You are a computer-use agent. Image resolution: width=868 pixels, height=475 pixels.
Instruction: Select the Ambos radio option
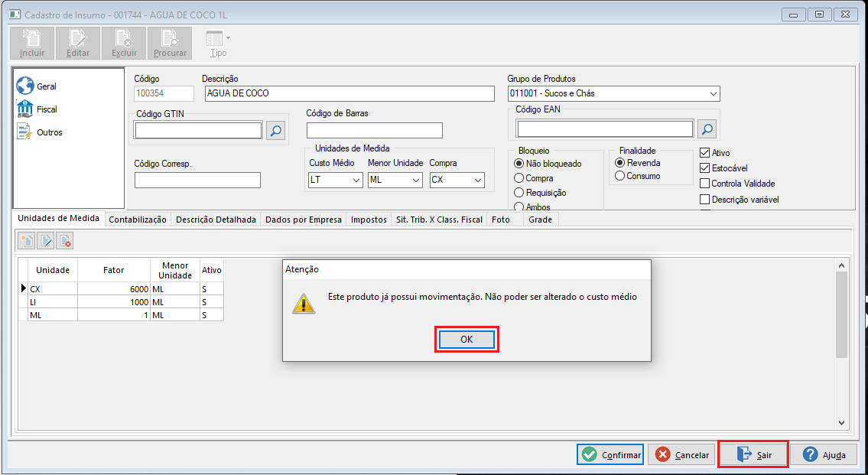[532, 207]
